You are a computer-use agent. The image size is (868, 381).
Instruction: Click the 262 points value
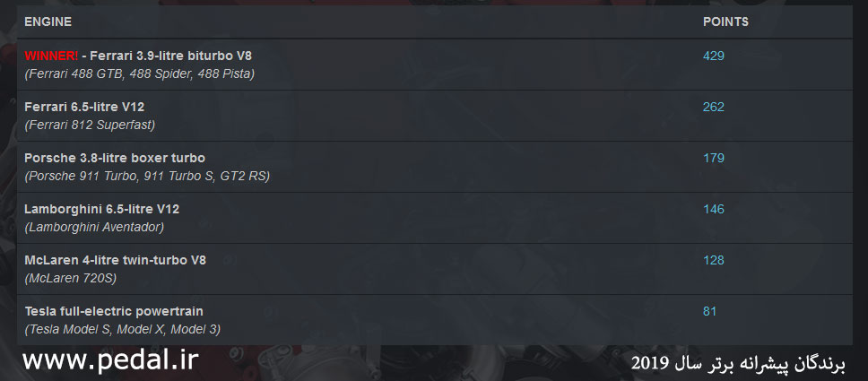714,107
